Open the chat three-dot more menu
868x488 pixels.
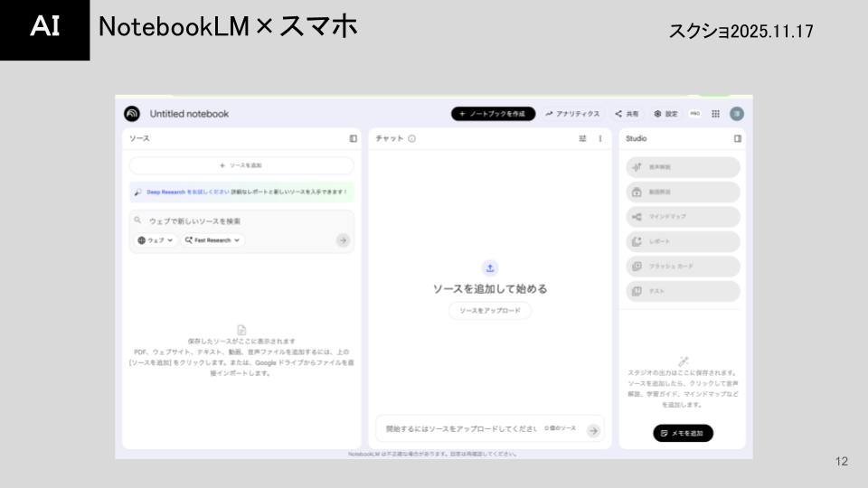(600, 138)
